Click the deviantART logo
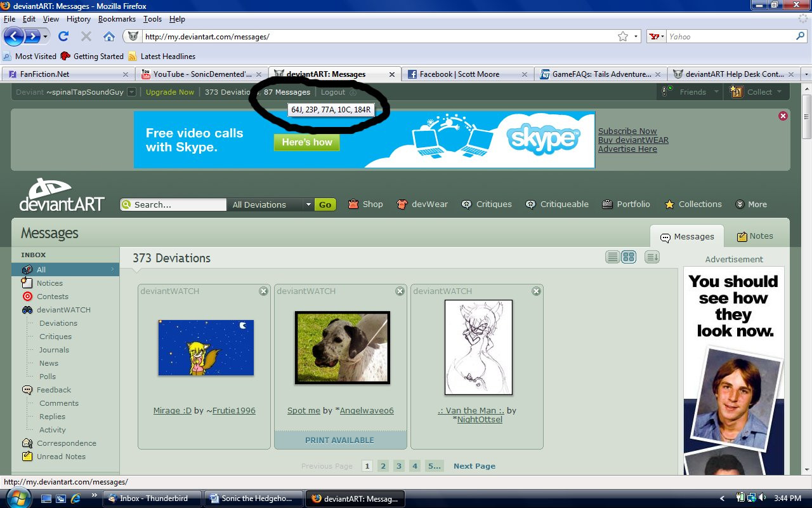 pos(62,195)
